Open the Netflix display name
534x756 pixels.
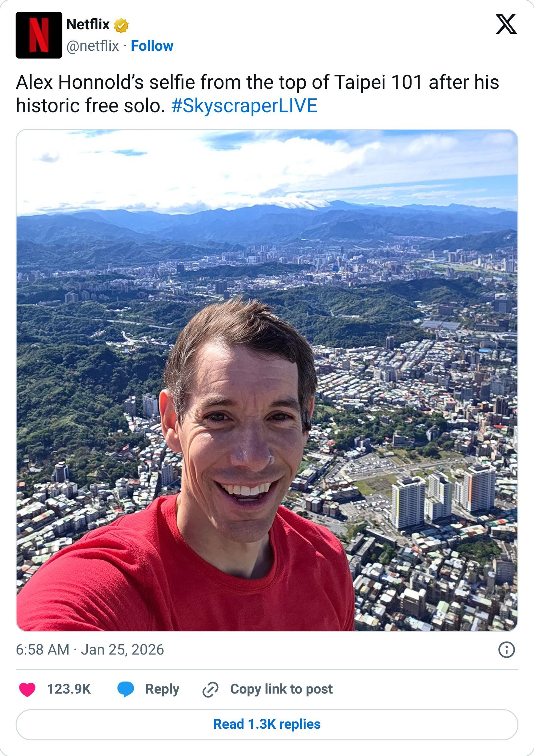click(88, 24)
